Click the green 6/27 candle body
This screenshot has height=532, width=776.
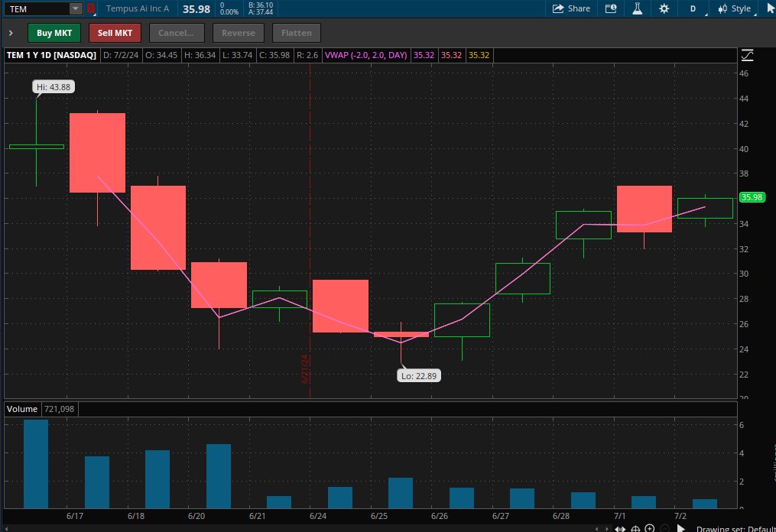tap(523, 279)
